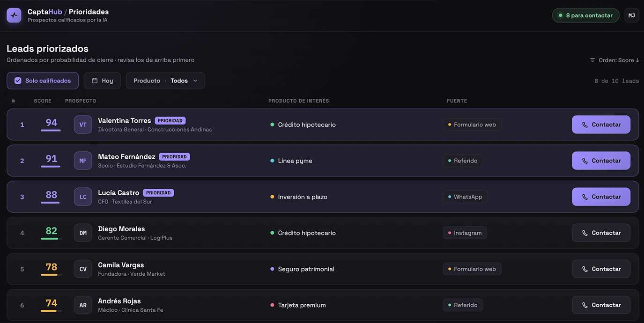Click the phone icon in Camila Vargas's row
Image resolution: width=644 pixels, height=323 pixels.
585,269
